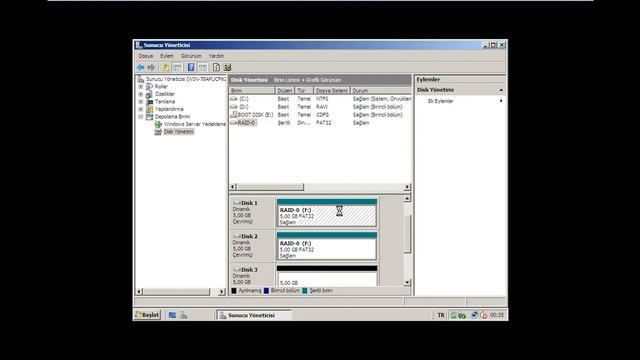The height and width of the screenshot is (360, 640).
Task: Select RAID-0 (F:) partition on Disk 1
Action: (327, 213)
